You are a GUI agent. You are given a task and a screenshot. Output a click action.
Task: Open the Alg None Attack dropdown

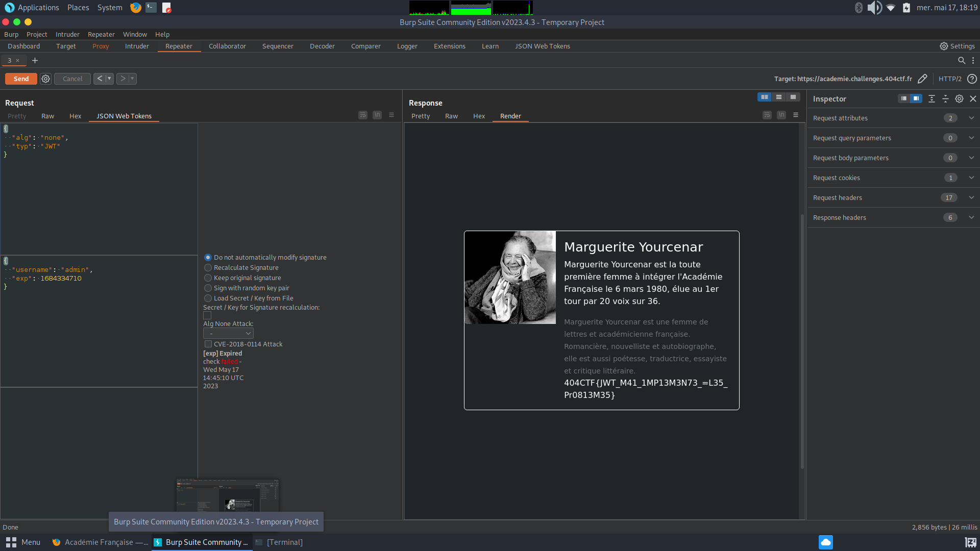pyautogui.click(x=228, y=333)
